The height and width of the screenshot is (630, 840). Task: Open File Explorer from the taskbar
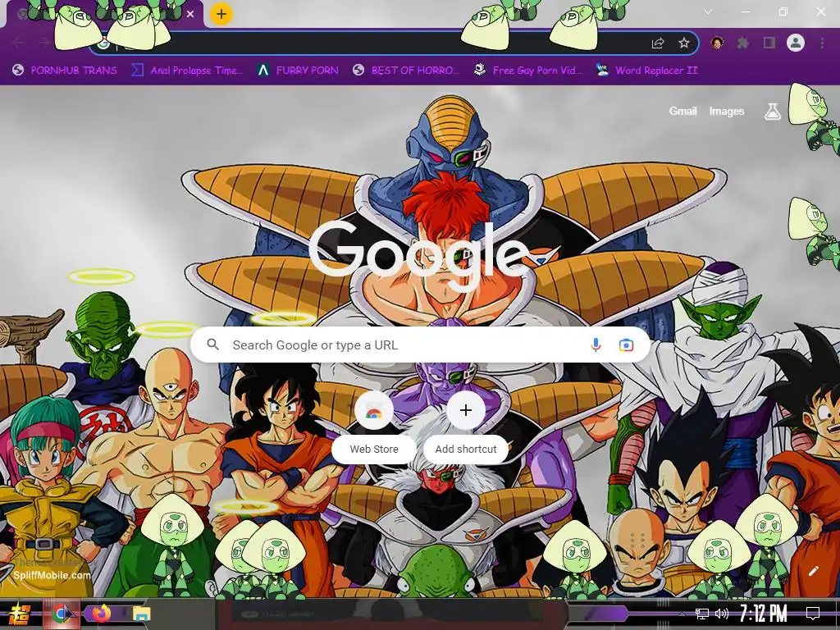141,614
